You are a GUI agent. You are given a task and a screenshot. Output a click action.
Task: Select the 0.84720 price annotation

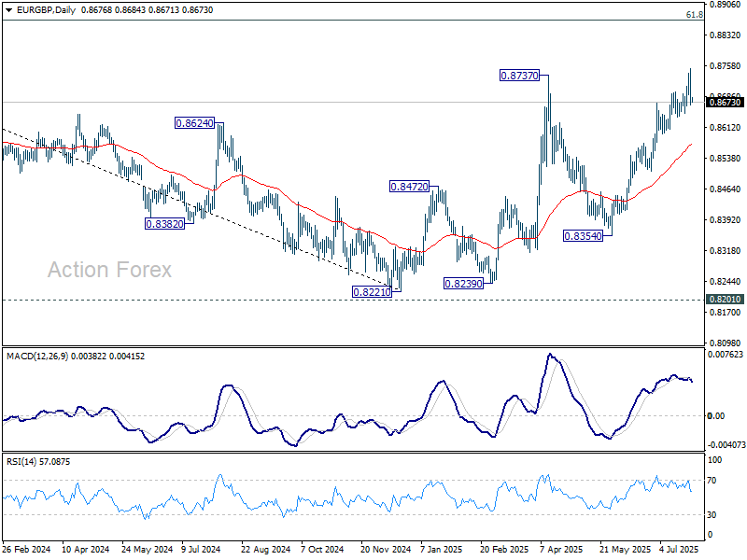(x=408, y=187)
